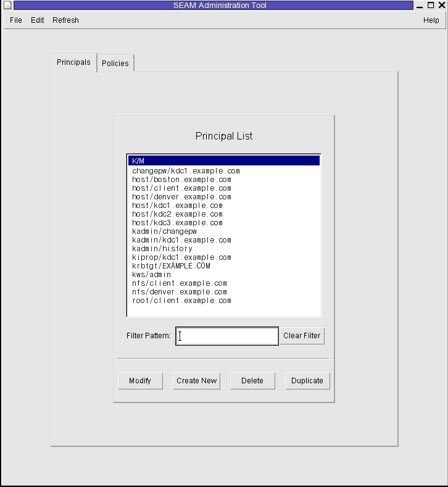Select nfs/denver.example.com principal

pyautogui.click(x=224, y=292)
